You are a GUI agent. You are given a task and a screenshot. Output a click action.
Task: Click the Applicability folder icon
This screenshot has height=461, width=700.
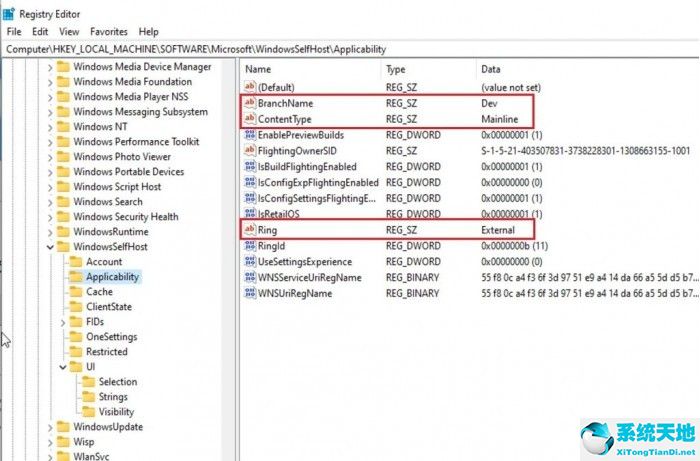point(76,277)
